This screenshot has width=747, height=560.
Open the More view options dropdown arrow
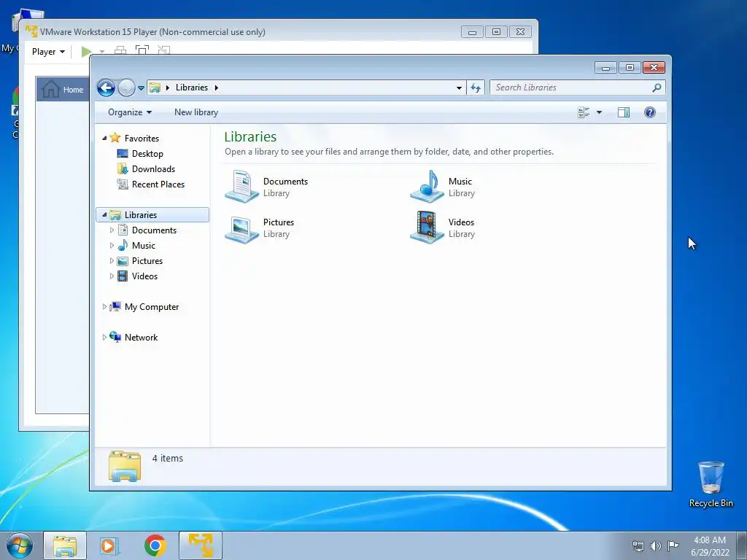click(600, 112)
